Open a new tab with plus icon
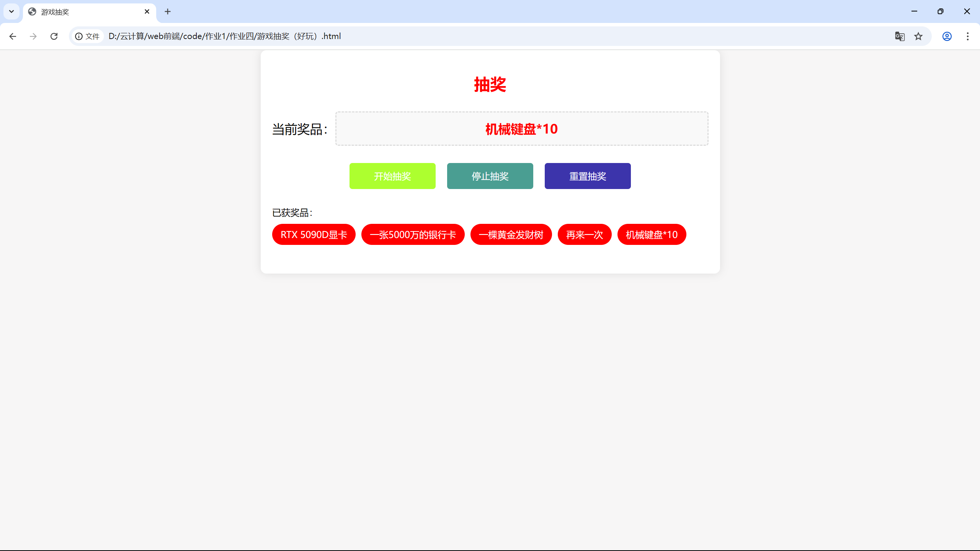The height and width of the screenshot is (551, 980). coord(168,11)
